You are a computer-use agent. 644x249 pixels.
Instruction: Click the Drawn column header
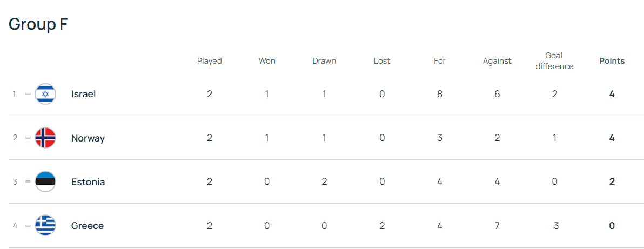[324, 61]
